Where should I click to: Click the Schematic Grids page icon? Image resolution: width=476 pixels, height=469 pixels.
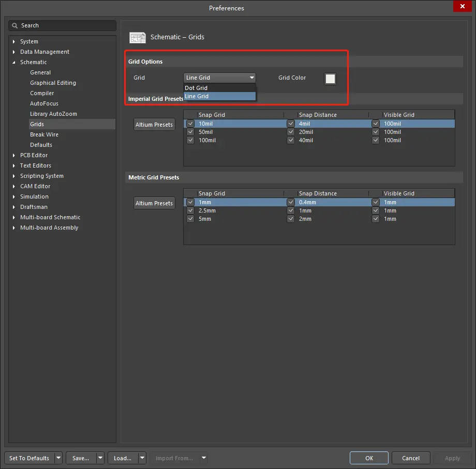tap(138, 38)
